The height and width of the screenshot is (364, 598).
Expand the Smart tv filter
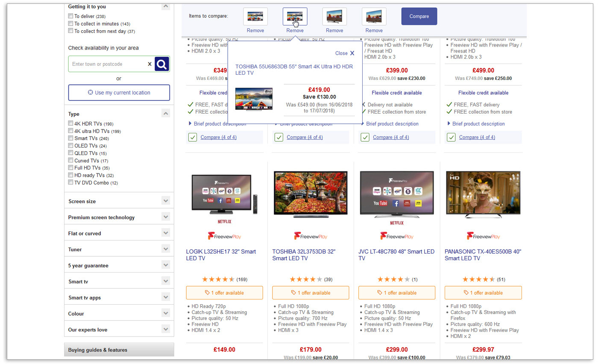(x=166, y=281)
